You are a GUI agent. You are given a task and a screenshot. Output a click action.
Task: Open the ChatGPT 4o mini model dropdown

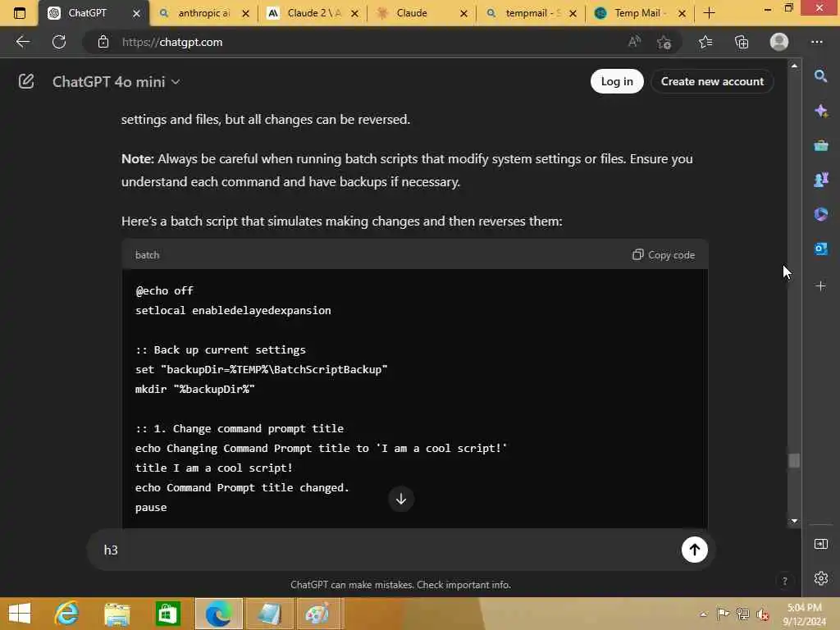pyautogui.click(x=116, y=82)
